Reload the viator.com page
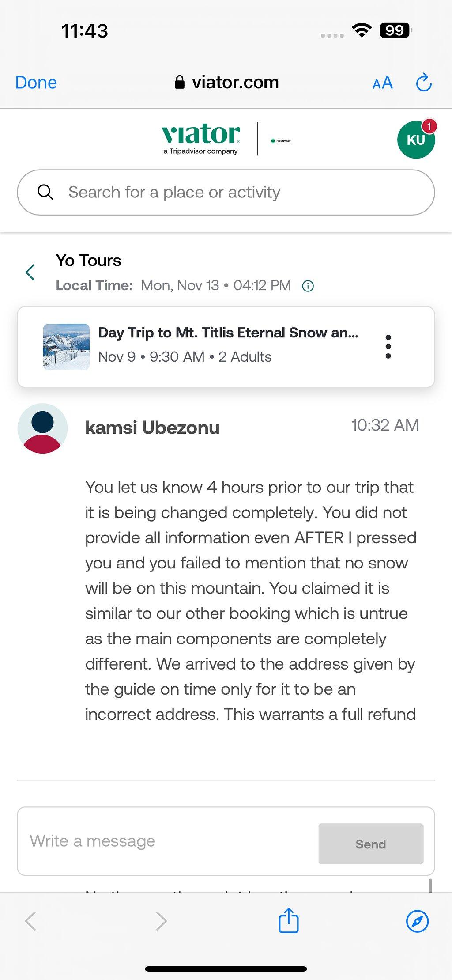 [424, 82]
